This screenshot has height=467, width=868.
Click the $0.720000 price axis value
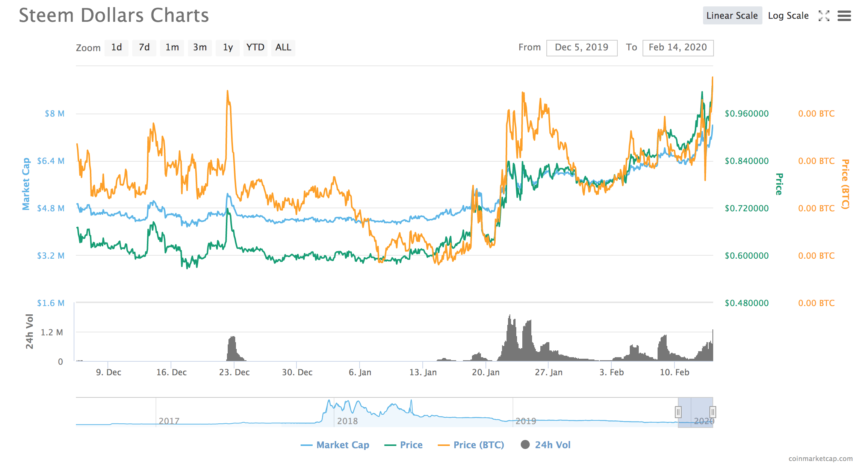pos(747,208)
